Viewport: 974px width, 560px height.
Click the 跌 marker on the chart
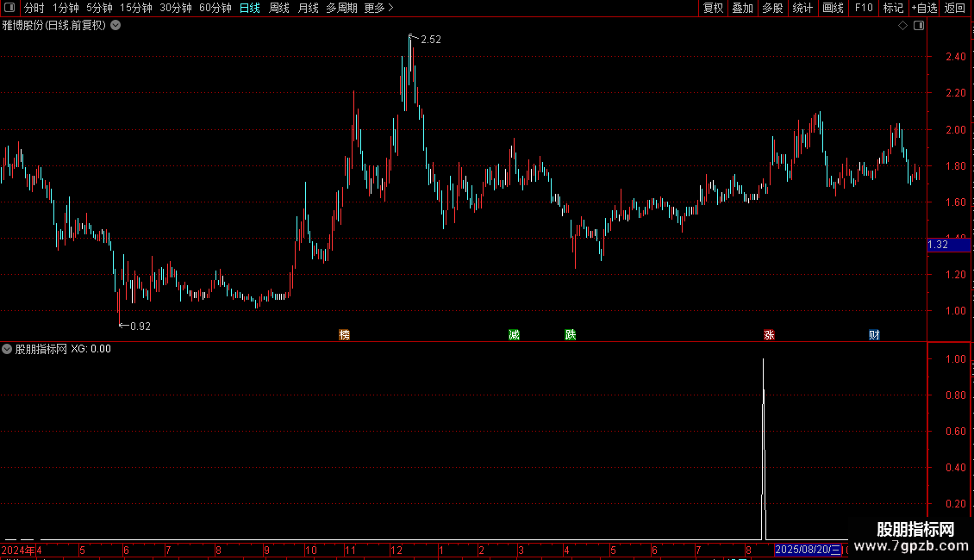(571, 334)
